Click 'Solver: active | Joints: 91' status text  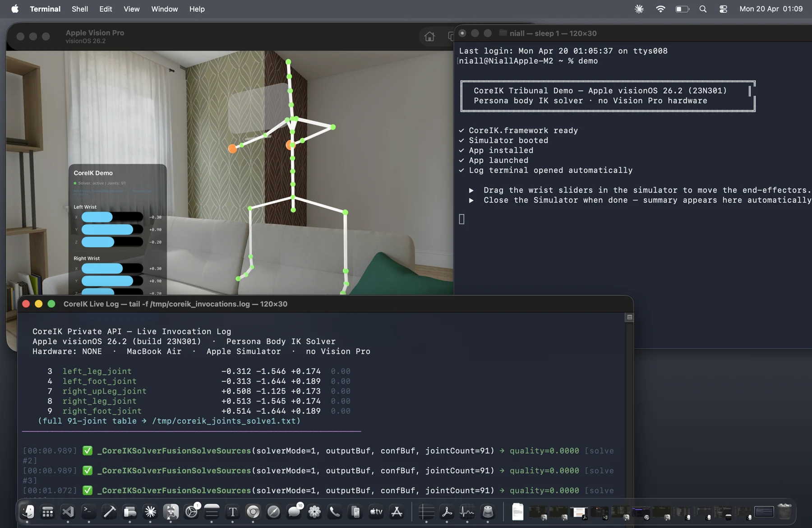click(102, 183)
